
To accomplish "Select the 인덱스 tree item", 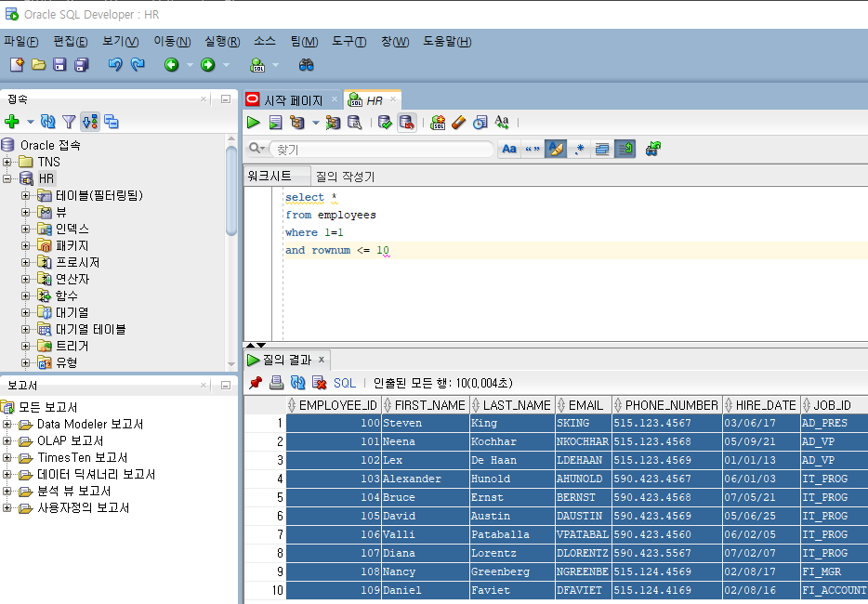I will click(72, 229).
